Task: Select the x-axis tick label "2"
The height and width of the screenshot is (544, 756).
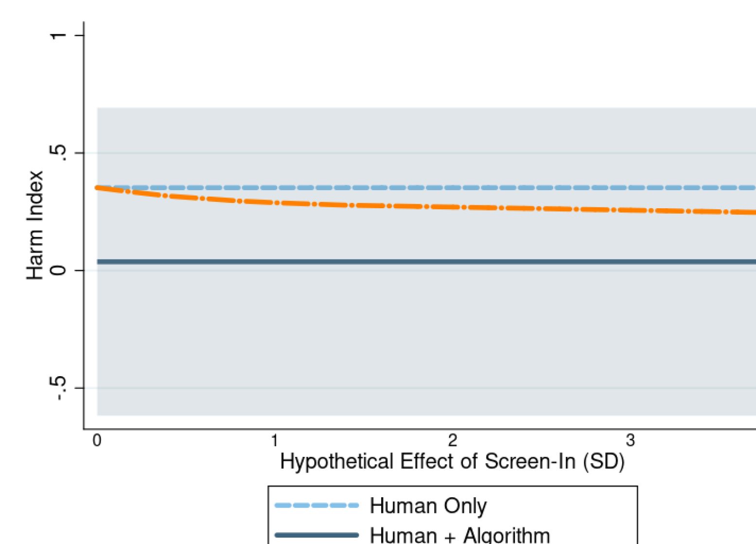Action: [x=453, y=441]
